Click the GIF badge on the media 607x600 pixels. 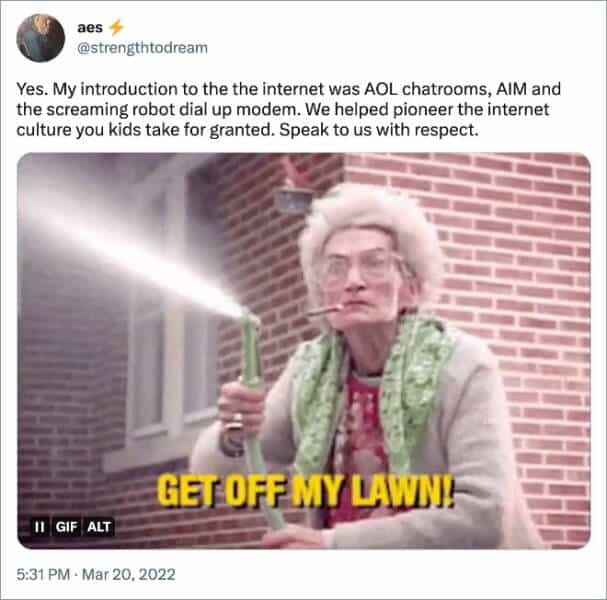tap(67, 527)
